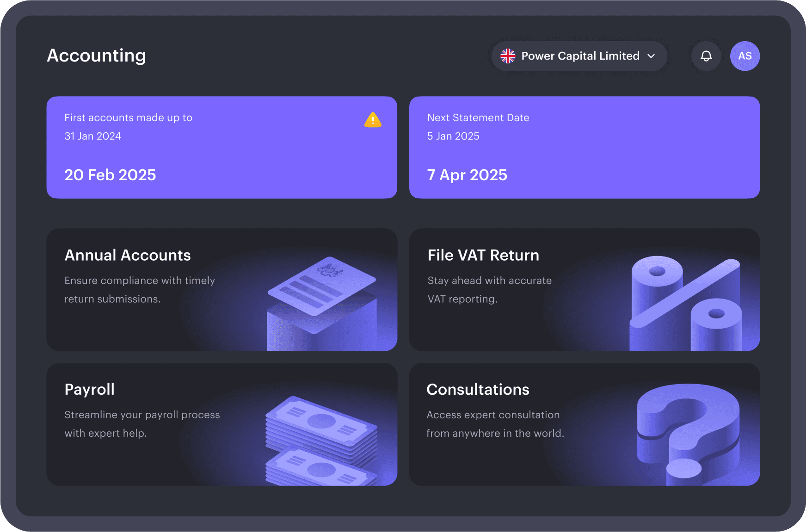The width and height of the screenshot is (806, 532).
Task: Select the 7 Apr 2025 date
Action: 467,175
